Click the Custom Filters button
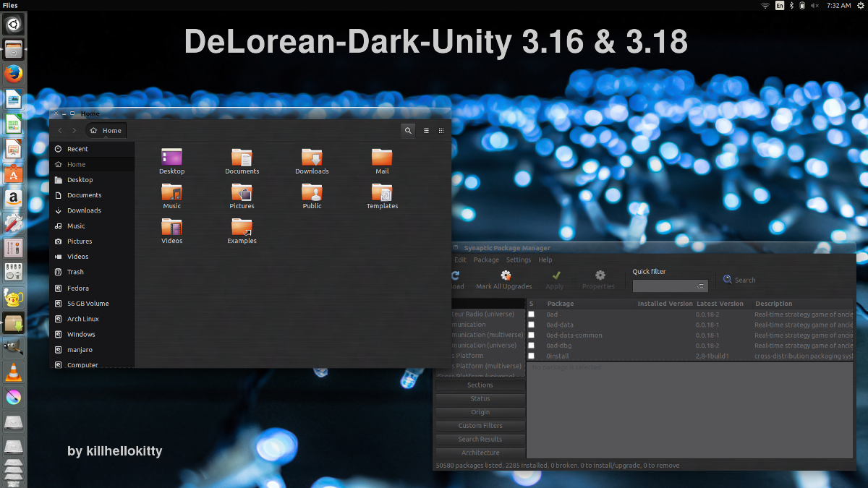868x488 pixels. (480, 426)
